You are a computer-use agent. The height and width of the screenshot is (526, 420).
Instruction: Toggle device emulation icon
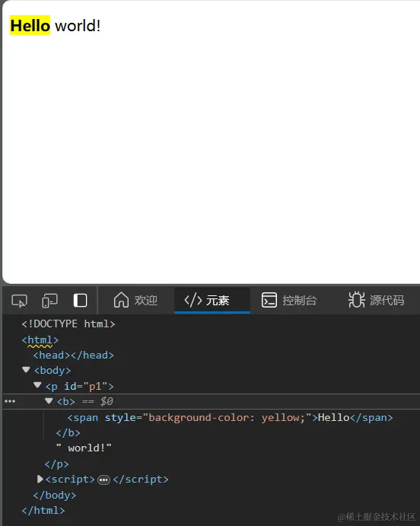(49, 301)
